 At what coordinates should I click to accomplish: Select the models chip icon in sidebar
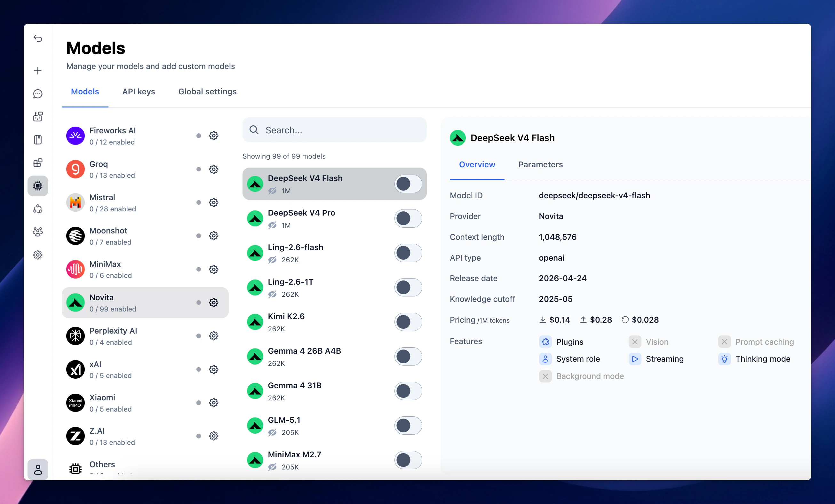point(38,185)
